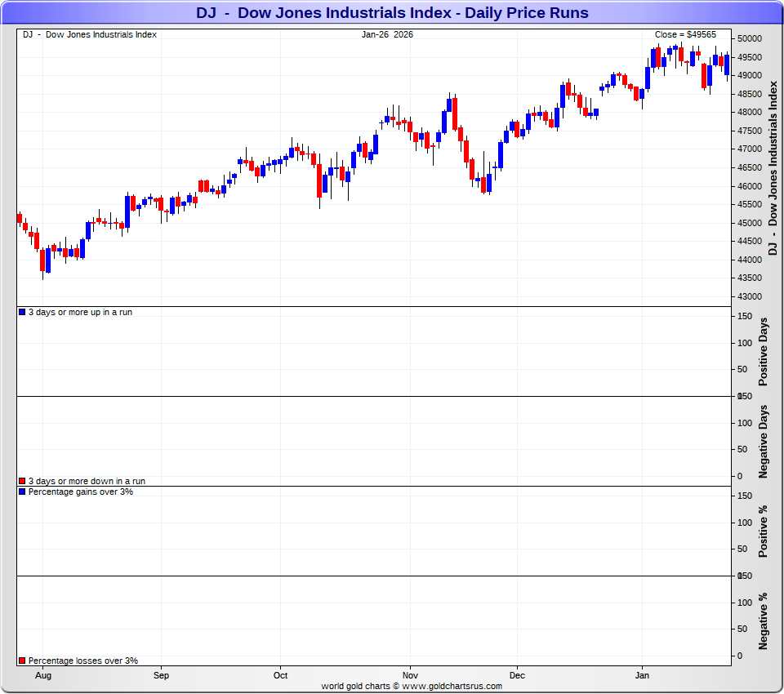Click the 50 tick in Negative Days panel
This screenshot has height=694, width=784.
742,449
